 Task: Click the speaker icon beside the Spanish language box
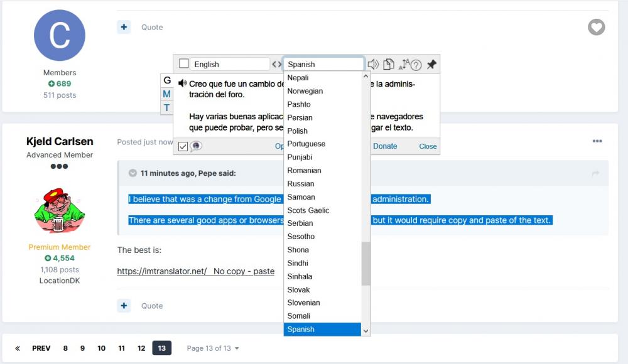pos(373,64)
